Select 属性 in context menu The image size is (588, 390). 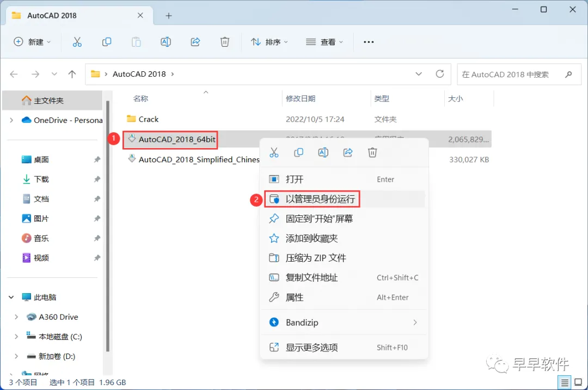(344, 298)
